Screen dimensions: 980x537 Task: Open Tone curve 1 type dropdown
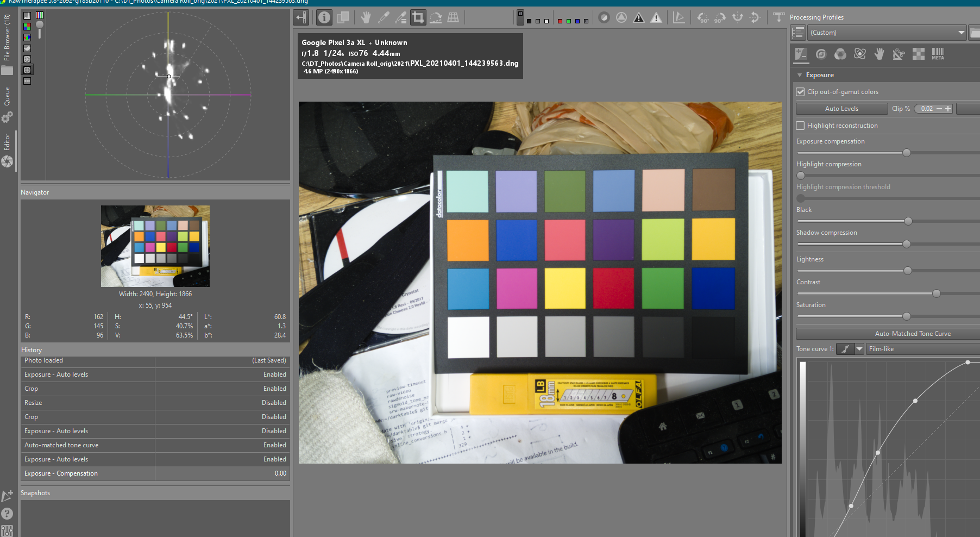click(x=859, y=349)
